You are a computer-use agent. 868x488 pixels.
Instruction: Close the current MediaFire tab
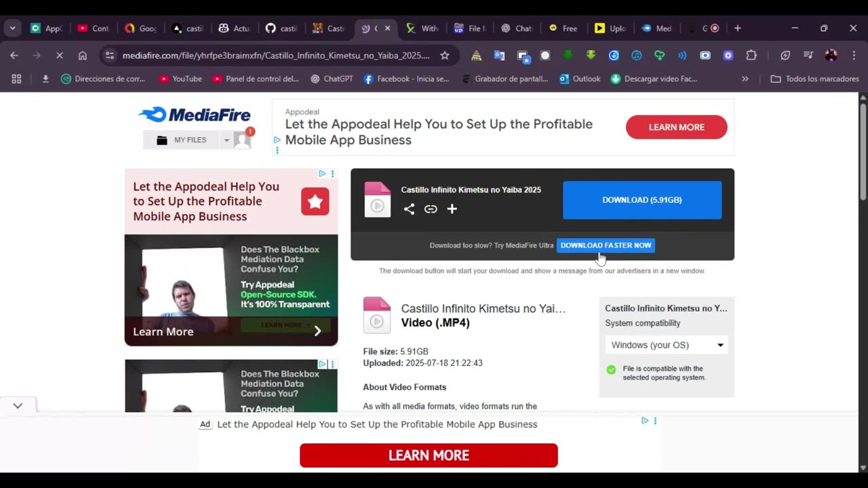[387, 28]
